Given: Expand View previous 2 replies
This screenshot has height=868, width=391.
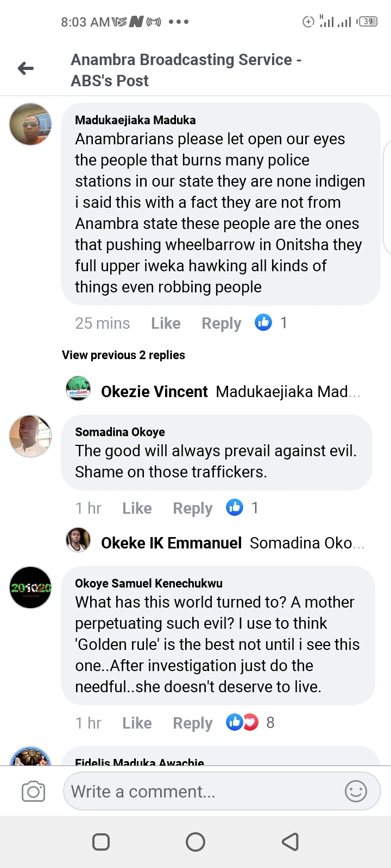Looking at the screenshot, I should click(123, 355).
